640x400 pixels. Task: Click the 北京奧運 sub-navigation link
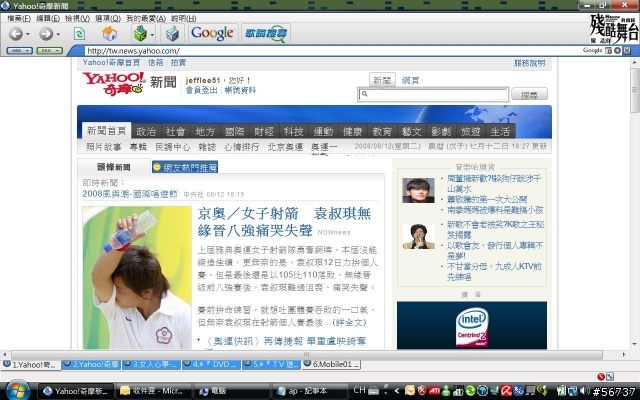coord(285,147)
